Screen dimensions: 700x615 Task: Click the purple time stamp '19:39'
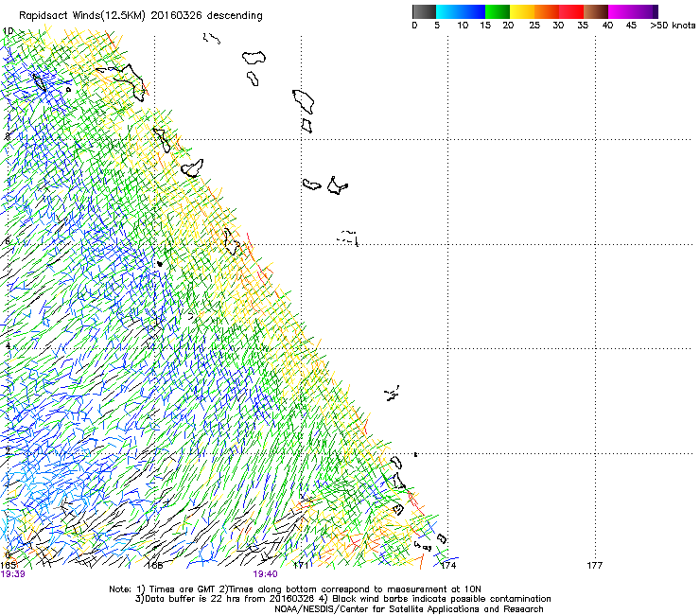pyautogui.click(x=13, y=574)
